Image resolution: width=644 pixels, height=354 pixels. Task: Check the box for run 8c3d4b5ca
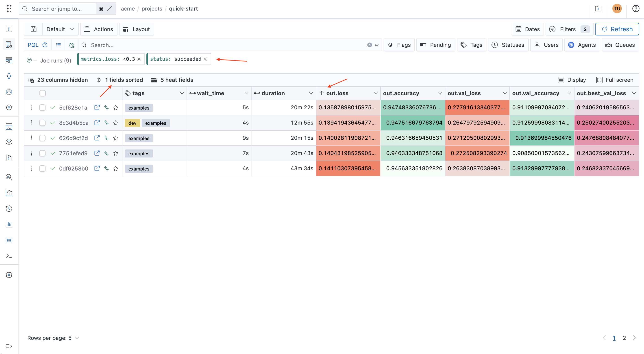coord(43,123)
